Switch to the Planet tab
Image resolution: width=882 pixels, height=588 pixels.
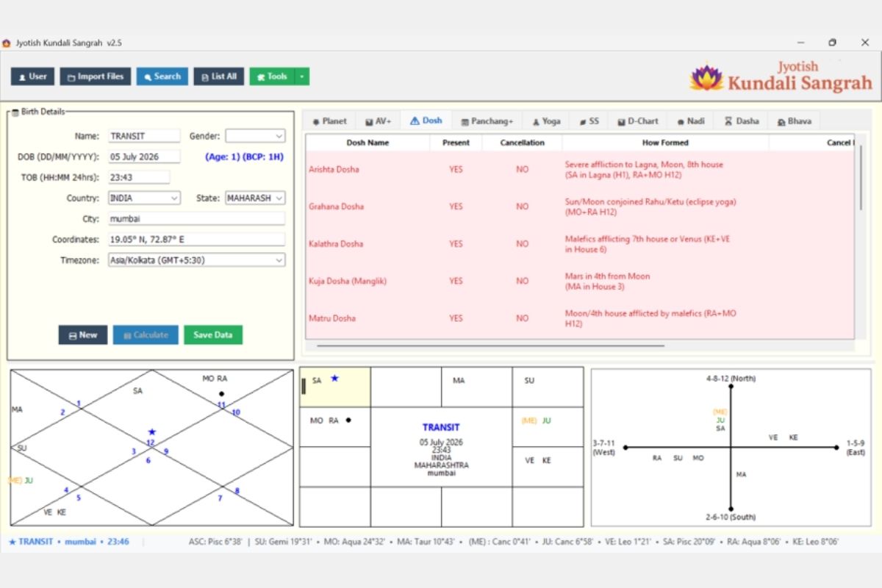tap(329, 121)
